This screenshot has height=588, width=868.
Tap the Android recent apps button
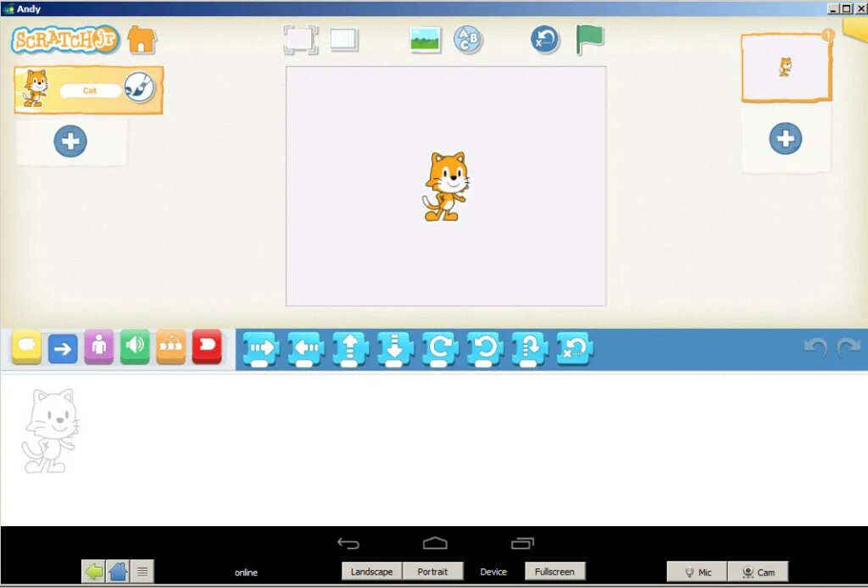522,543
